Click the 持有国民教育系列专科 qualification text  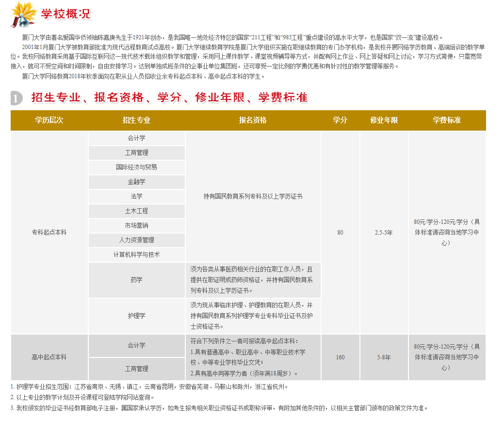point(253,196)
